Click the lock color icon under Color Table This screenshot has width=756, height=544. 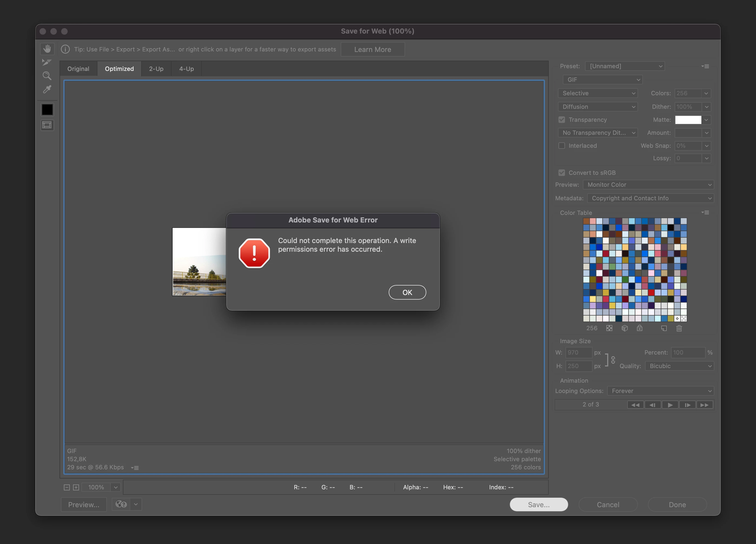tap(639, 328)
